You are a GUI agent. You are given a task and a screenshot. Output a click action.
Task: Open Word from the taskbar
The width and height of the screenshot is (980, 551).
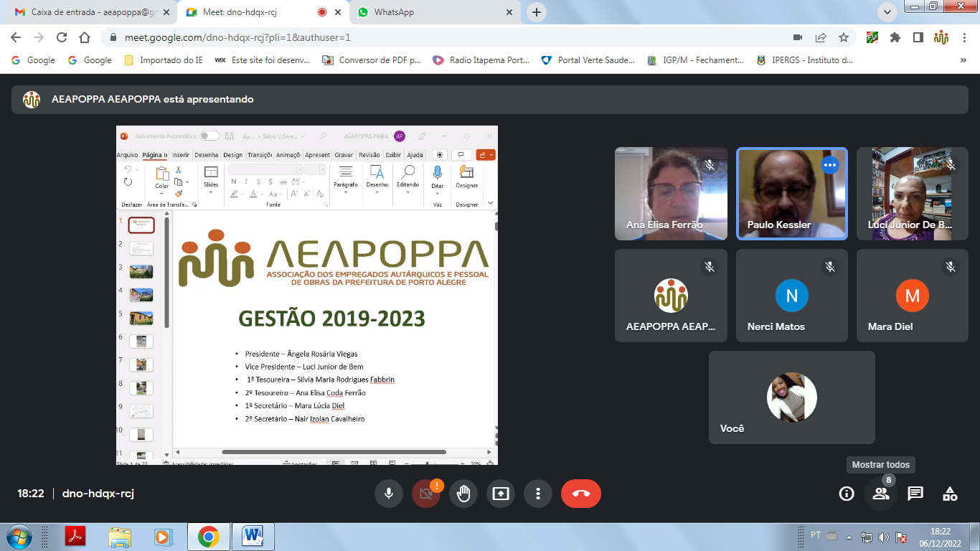(x=253, y=536)
